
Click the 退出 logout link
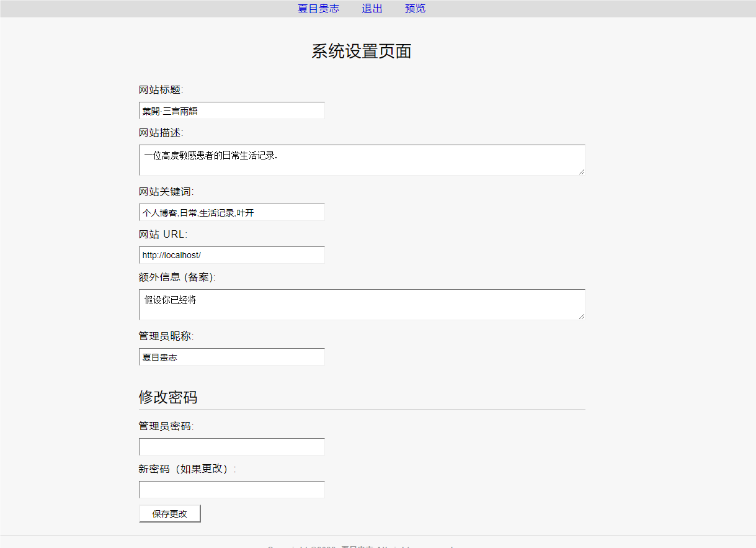372,9
